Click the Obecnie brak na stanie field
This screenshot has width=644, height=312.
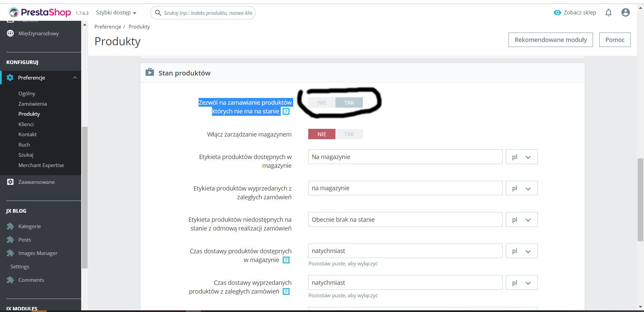405,219
